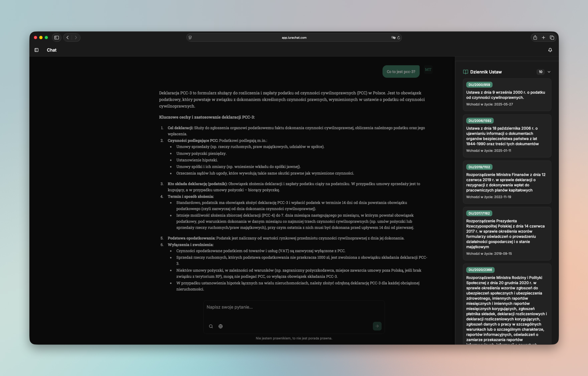
Task: Go back with browser back arrow
Action: click(x=68, y=38)
